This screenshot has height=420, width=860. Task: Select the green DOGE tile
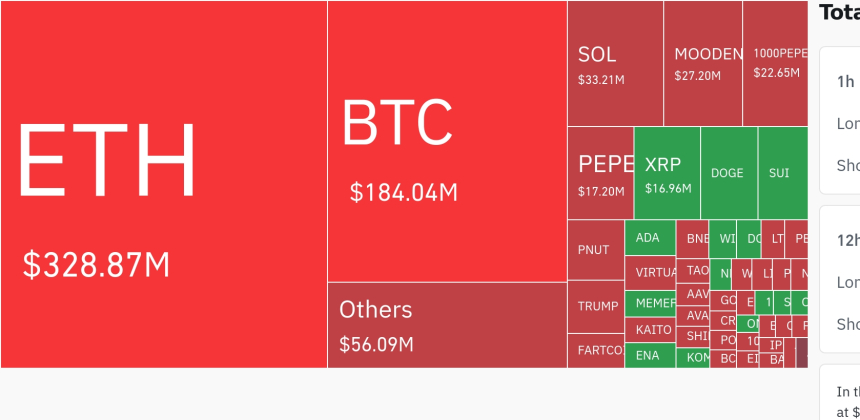[728, 173]
